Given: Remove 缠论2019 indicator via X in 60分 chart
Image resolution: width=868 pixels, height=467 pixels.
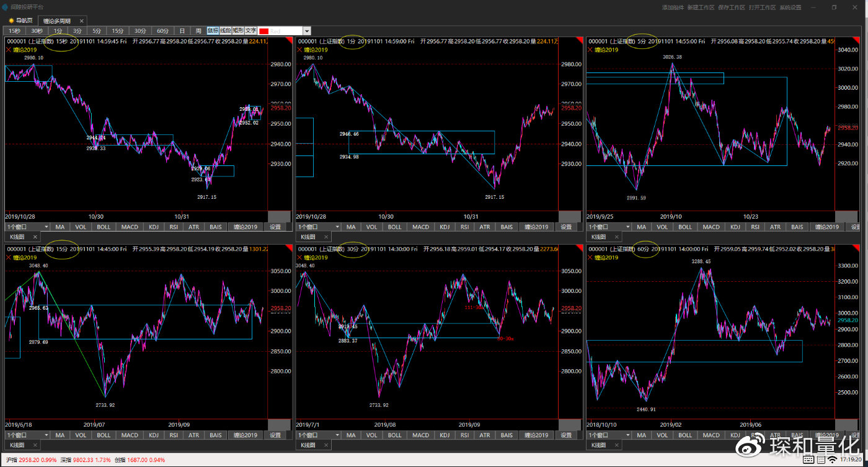Looking at the screenshot, I should tap(590, 257).
